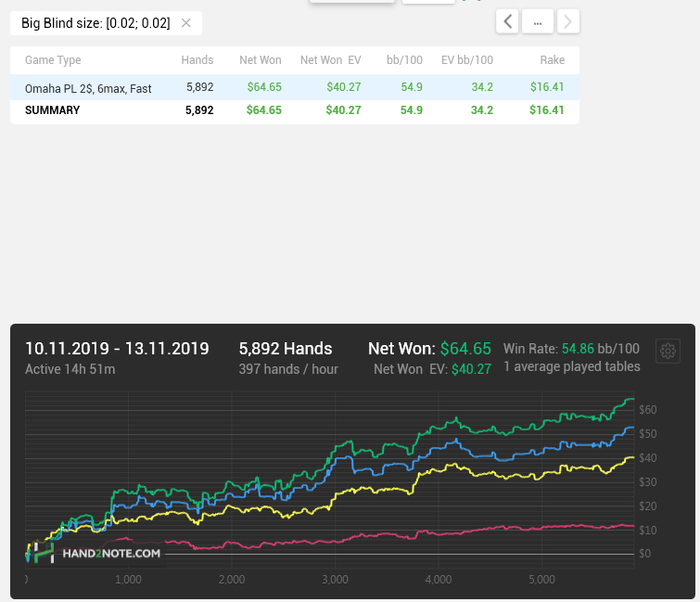The height and width of the screenshot is (602, 700).
Task: Sort table by Rake column
Action: coord(552,60)
